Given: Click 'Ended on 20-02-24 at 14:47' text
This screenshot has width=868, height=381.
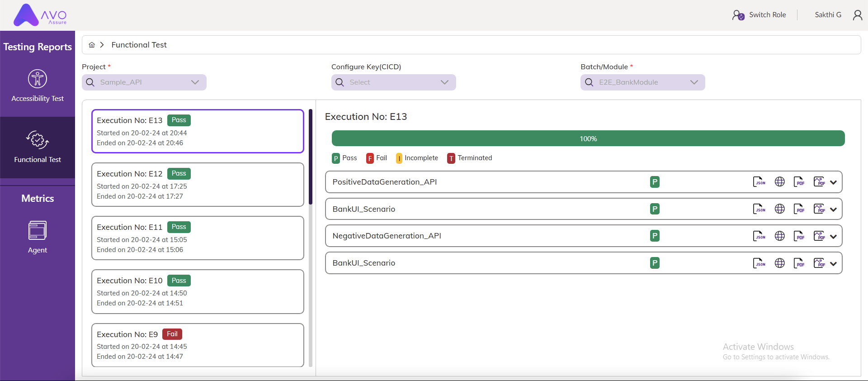Looking at the screenshot, I should pos(140,357).
